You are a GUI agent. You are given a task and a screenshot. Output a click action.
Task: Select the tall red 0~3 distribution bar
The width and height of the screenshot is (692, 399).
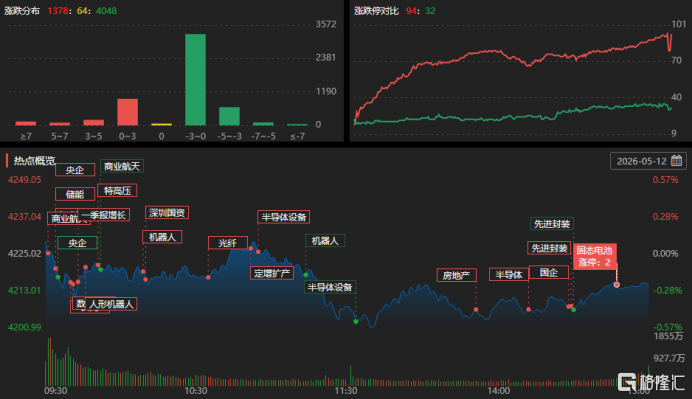(x=128, y=112)
